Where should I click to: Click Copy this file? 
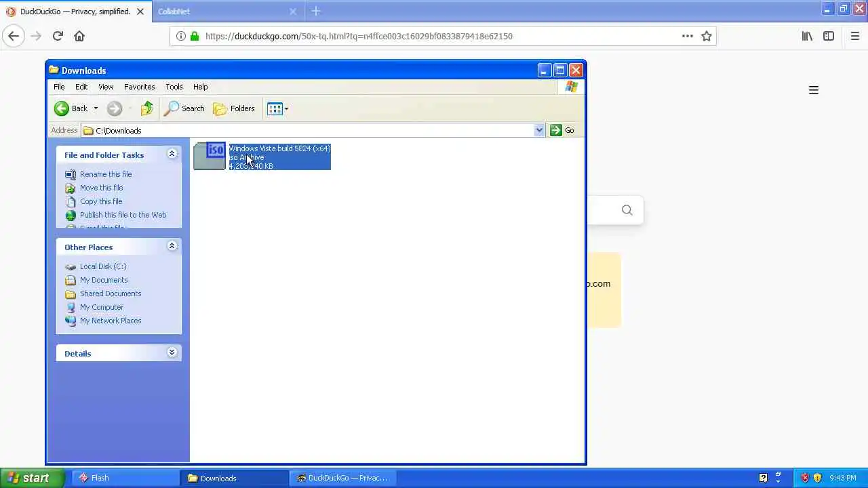point(101,201)
